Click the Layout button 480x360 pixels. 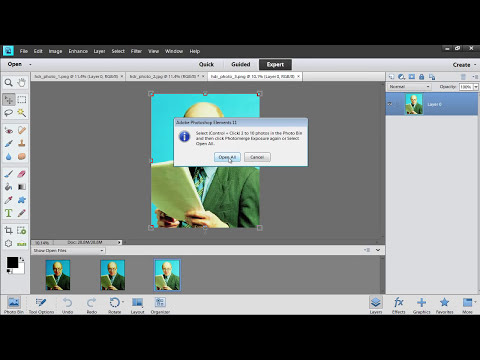[137, 305]
